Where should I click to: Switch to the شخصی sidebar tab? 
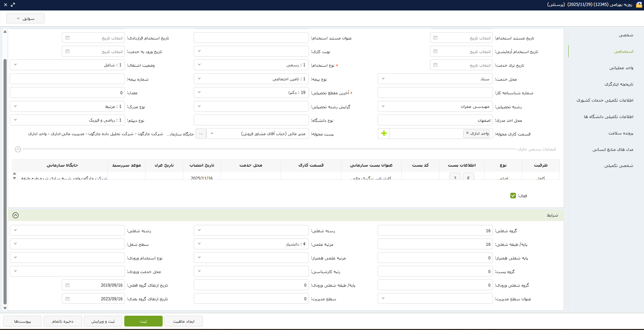(x=626, y=35)
